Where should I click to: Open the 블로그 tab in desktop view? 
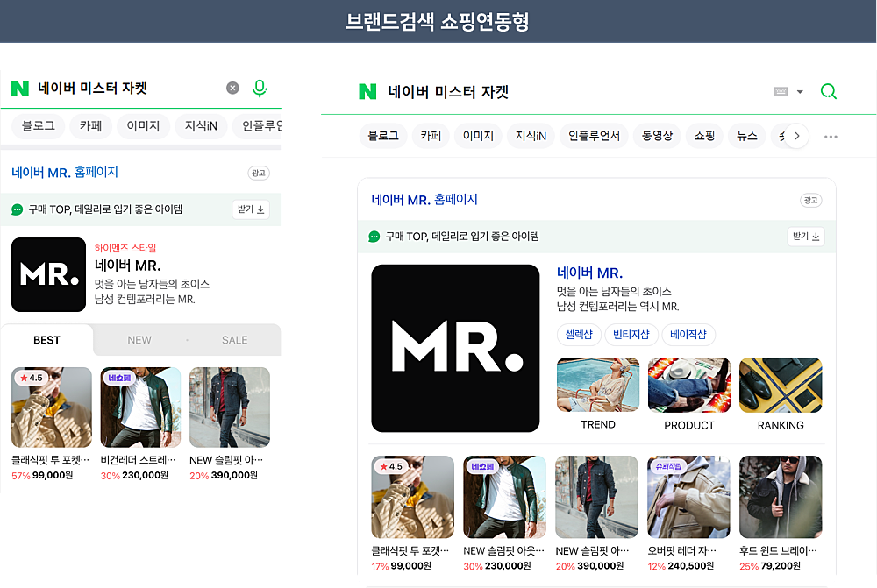383,136
